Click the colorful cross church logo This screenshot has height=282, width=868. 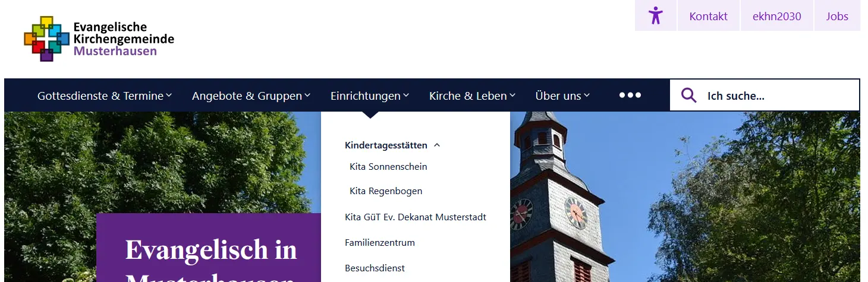click(x=46, y=39)
